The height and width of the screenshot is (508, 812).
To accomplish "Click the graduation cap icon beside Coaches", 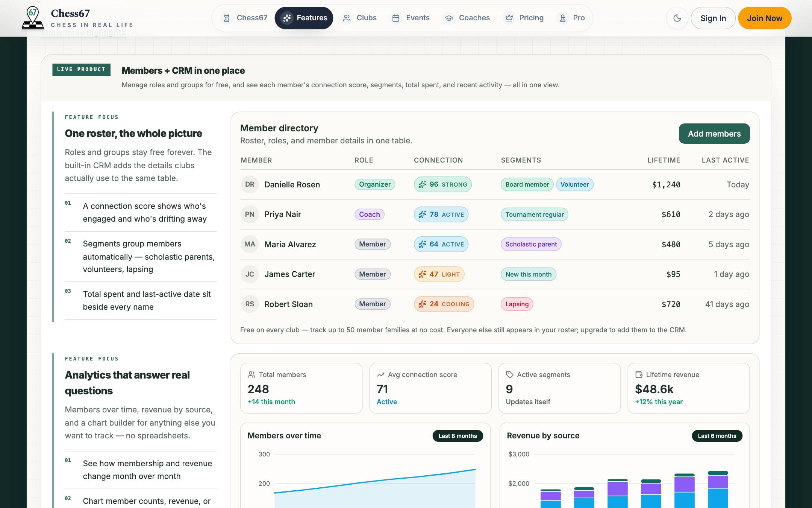I will click(x=448, y=18).
